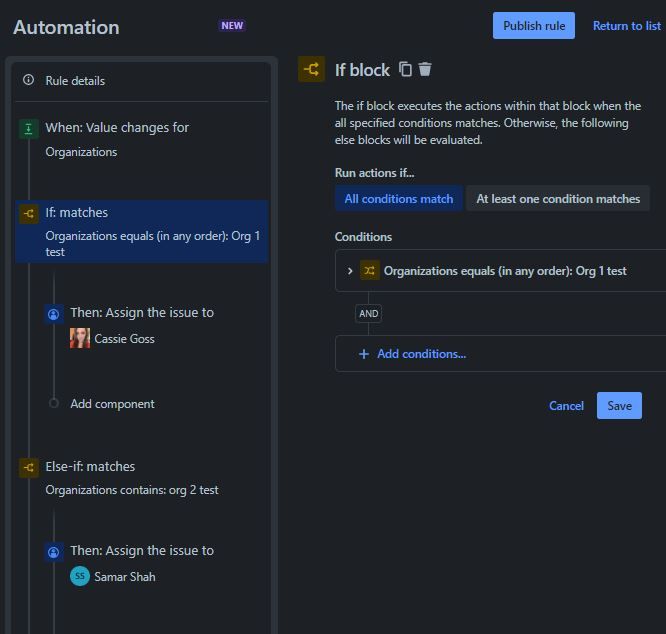The height and width of the screenshot is (634, 666).
Task: Click the Add component circle marker
Action: [54, 403]
